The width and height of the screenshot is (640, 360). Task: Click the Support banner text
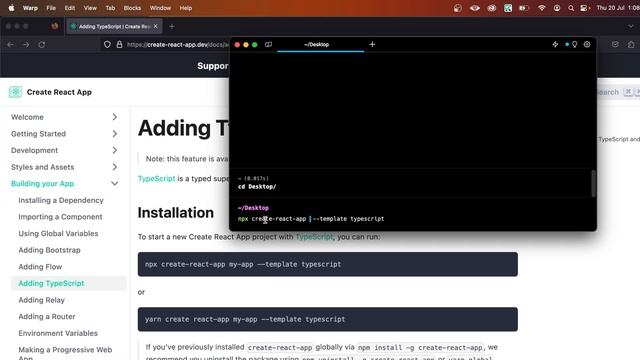tap(213, 66)
